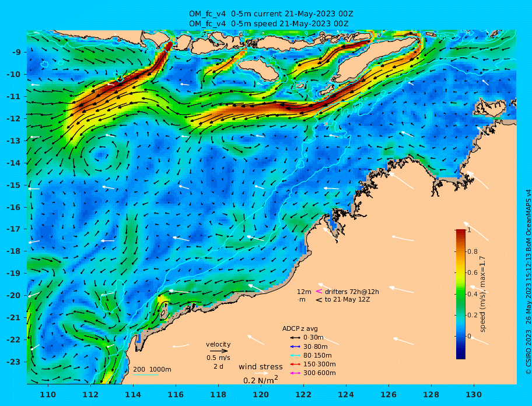Click the black drifter marker beside 'to 21 May 12Z'
The width and height of the screenshot is (532, 406).
click(319, 300)
